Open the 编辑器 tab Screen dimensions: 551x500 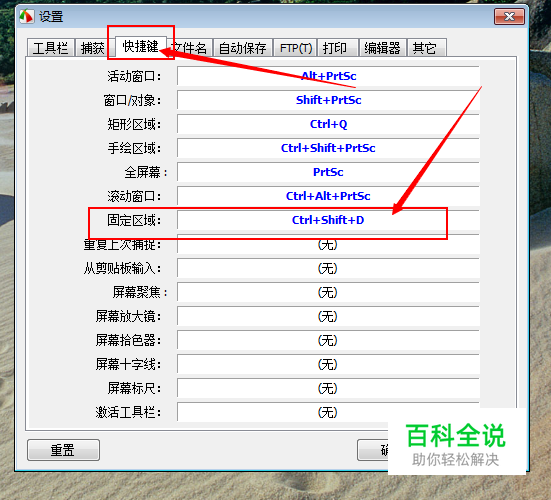pos(382,48)
